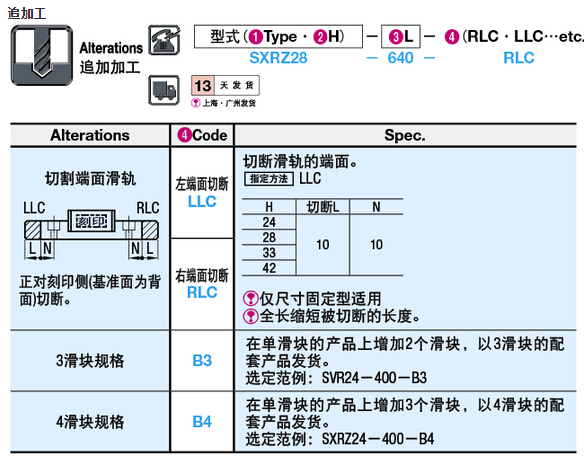Select the B4 alteration code
This screenshot has height=459, width=584.
click(x=202, y=422)
